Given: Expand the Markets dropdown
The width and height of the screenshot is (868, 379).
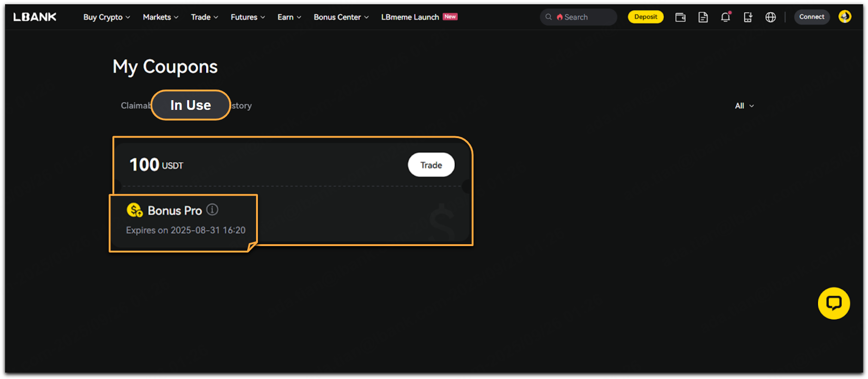Looking at the screenshot, I should pyautogui.click(x=160, y=17).
